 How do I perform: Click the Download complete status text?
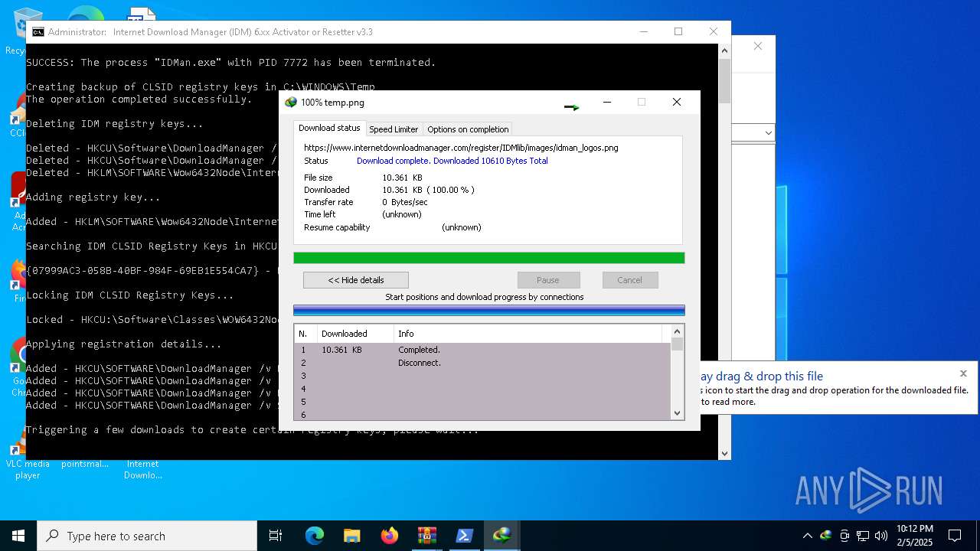[452, 161]
